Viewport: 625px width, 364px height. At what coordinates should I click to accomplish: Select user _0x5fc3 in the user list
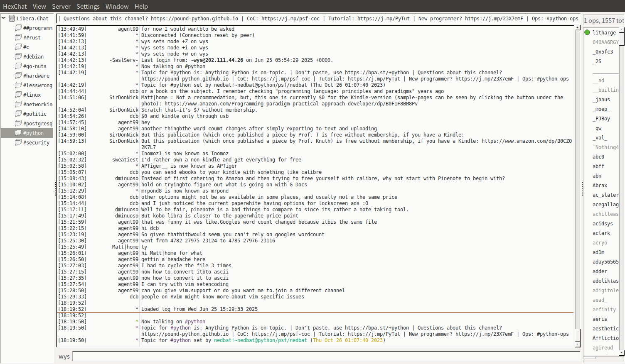[x=603, y=51]
